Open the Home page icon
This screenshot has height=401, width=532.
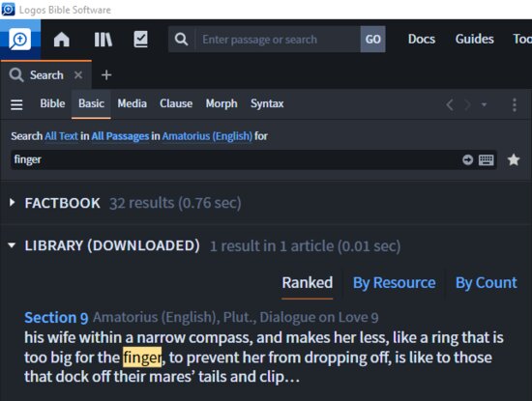point(61,40)
